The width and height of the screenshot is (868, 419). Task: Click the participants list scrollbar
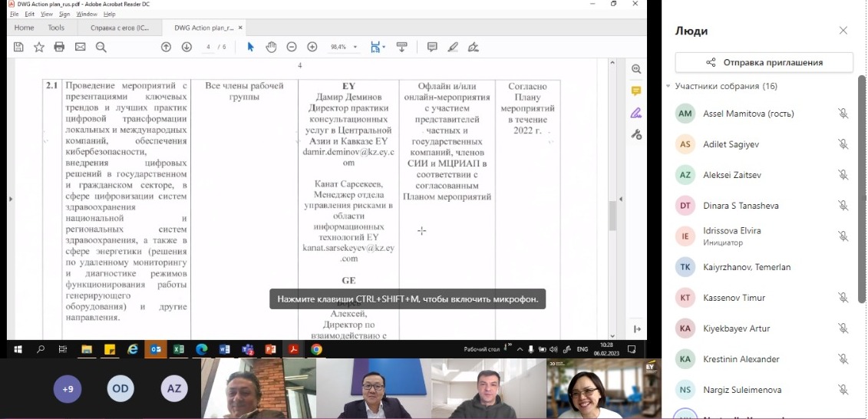tap(861, 188)
